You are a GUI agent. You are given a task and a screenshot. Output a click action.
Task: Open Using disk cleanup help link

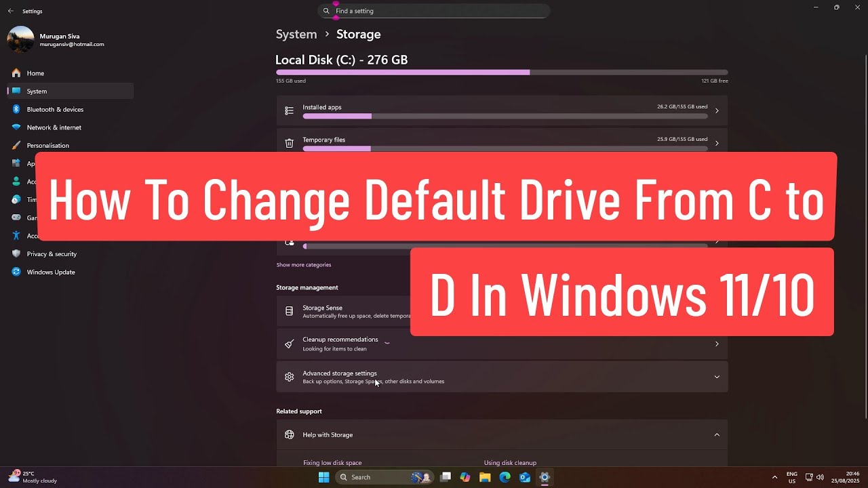point(510,463)
